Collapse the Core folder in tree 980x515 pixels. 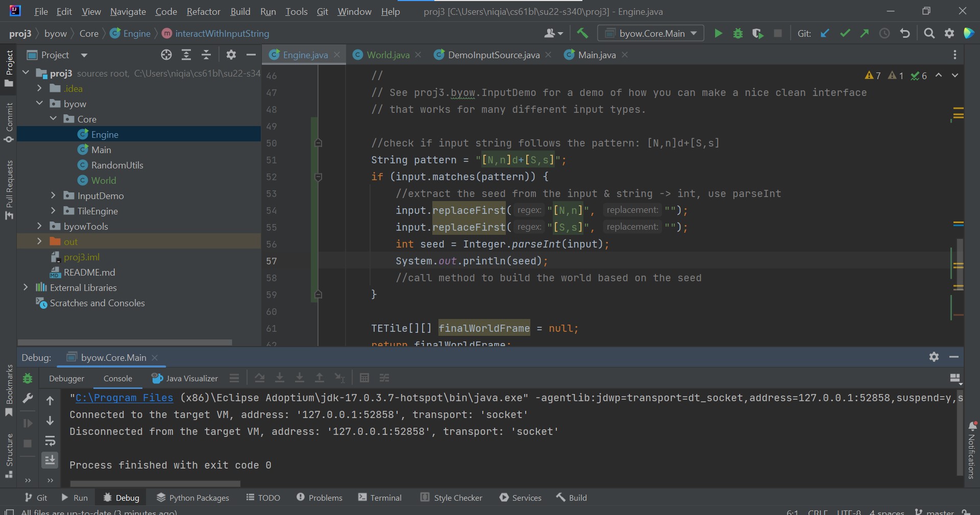coord(53,119)
